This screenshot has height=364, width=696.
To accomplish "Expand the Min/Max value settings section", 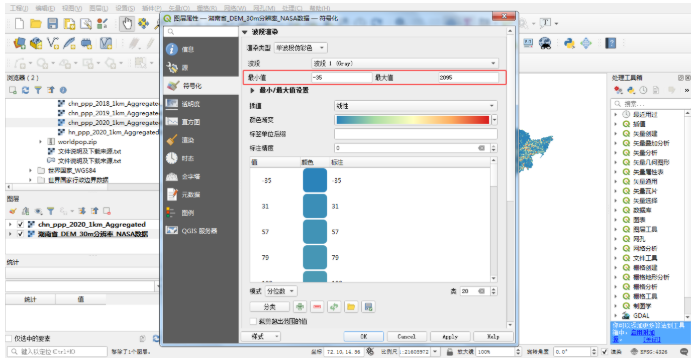I will pos(253,90).
